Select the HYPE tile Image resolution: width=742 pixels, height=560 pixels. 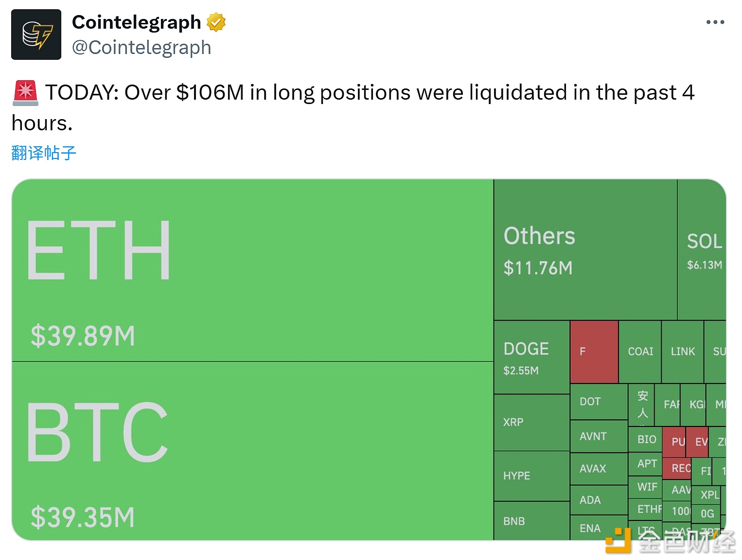531,476
